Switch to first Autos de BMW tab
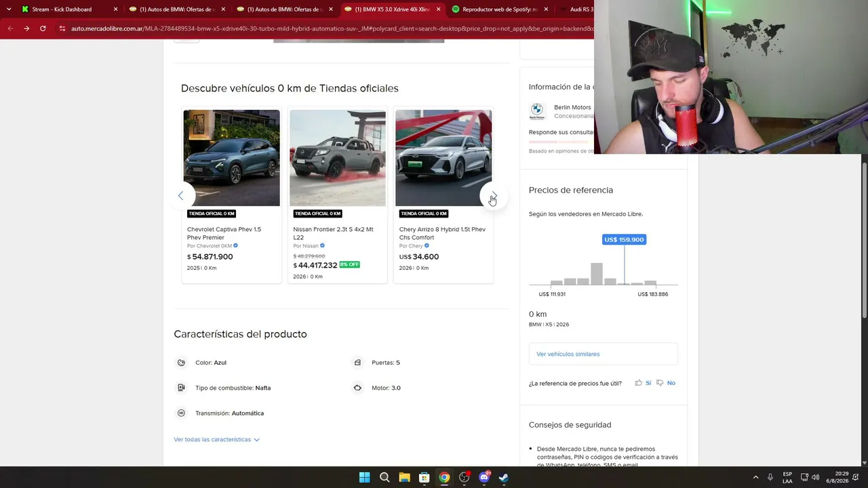 [176, 9]
